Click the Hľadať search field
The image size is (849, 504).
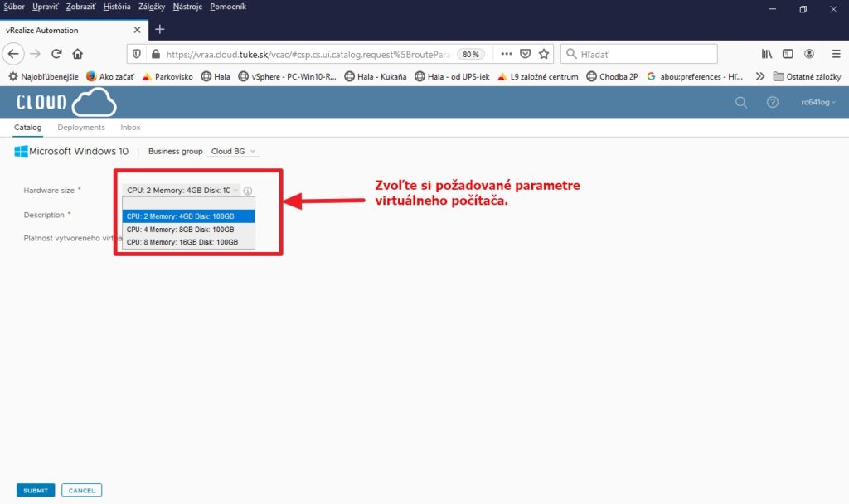point(638,54)
